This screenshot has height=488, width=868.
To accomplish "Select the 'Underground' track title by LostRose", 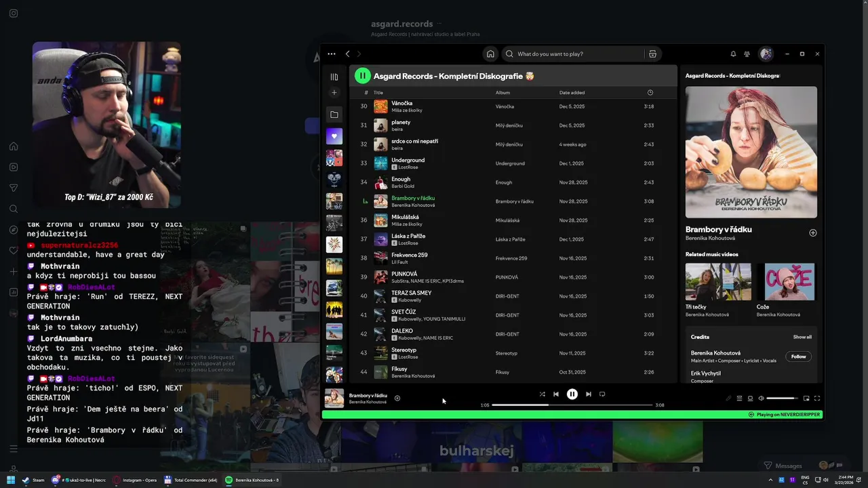I will tap(408, 160).
